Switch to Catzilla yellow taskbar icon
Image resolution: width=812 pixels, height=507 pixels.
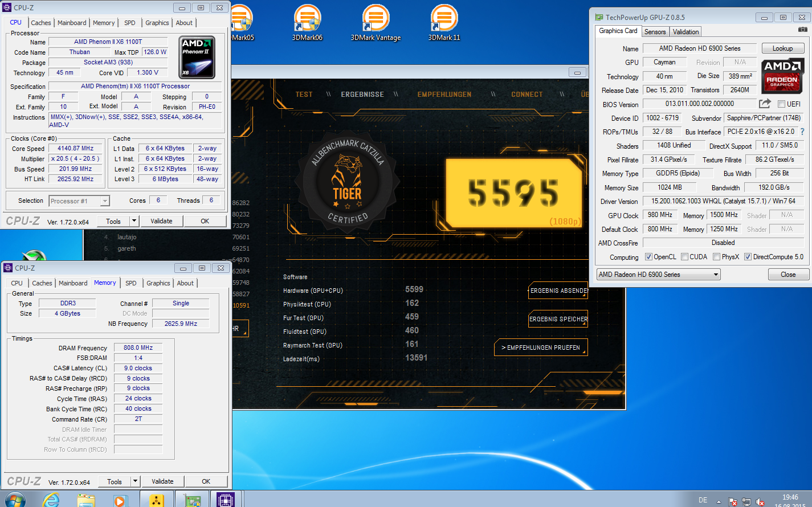coord(157,500)
